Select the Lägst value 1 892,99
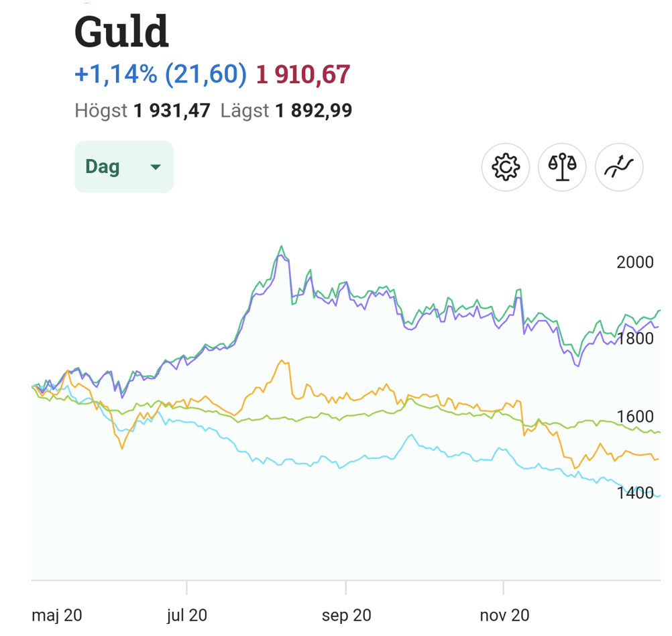The width and height of the screenshot is (672, 636). [x=313, y=110]
